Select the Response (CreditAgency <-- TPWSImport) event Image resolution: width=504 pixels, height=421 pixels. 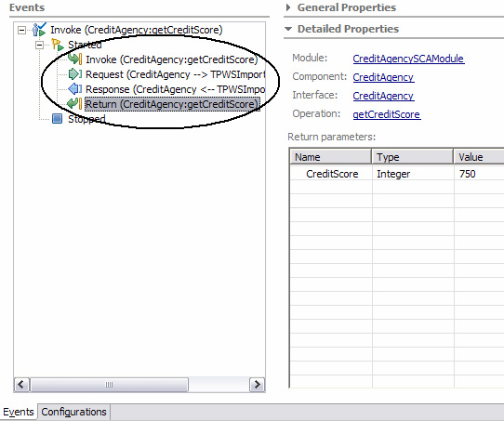[175, 89]
